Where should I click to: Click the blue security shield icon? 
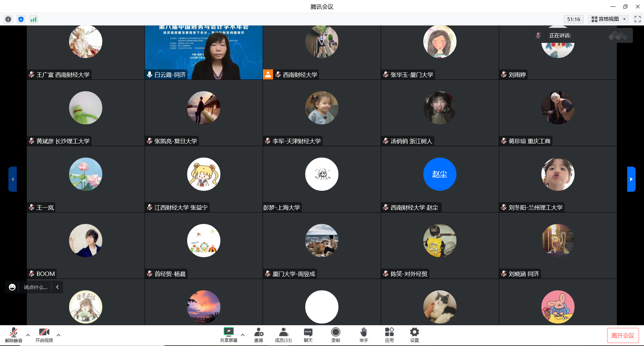(21, 19)
